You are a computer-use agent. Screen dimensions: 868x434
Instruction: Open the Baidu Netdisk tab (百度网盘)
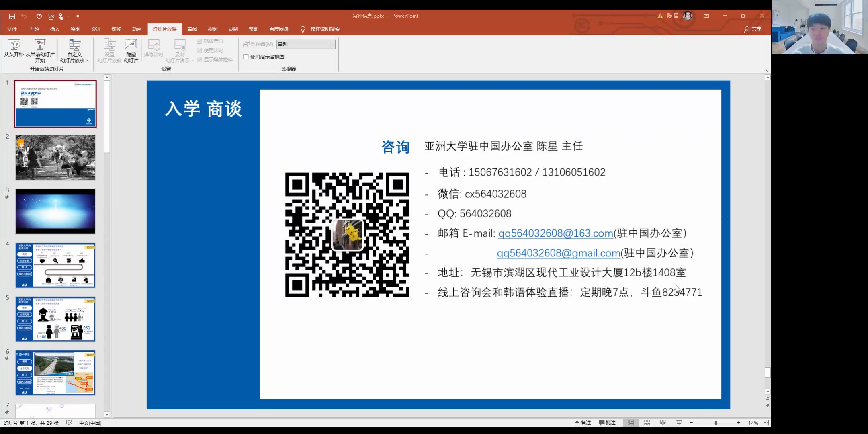click(279, 29)
